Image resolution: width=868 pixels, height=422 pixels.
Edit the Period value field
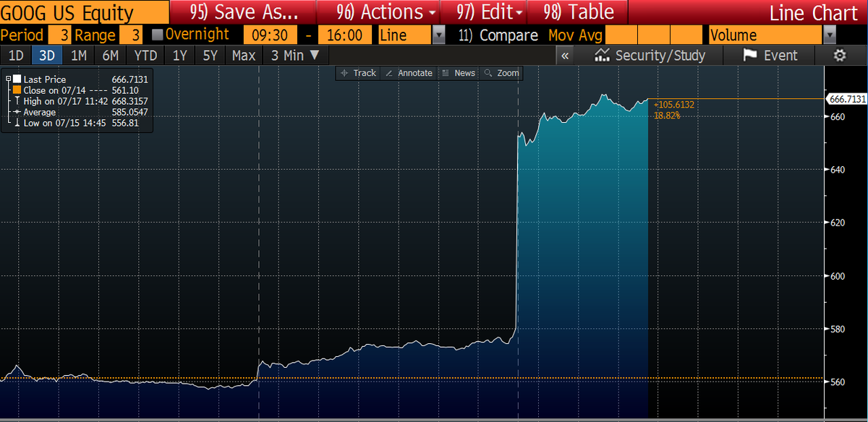coord(60,35)
